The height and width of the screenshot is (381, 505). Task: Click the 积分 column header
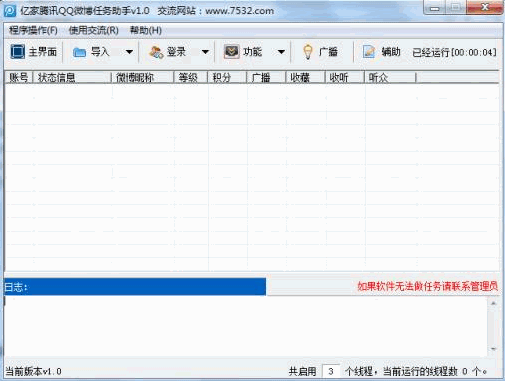pos(227,77)
